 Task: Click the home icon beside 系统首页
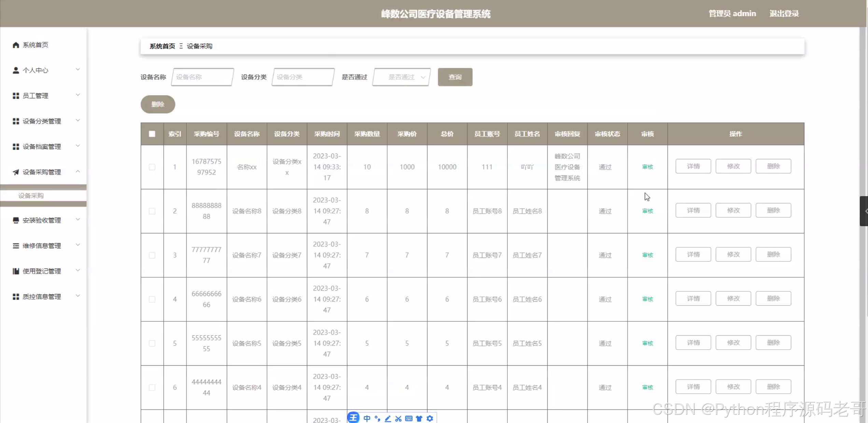16,45
